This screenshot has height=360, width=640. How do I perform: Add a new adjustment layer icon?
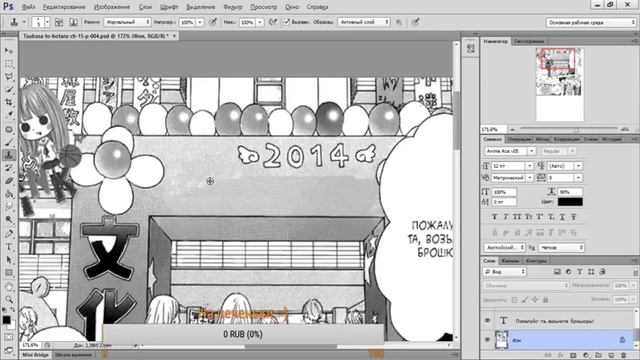[x=586, y=356]
